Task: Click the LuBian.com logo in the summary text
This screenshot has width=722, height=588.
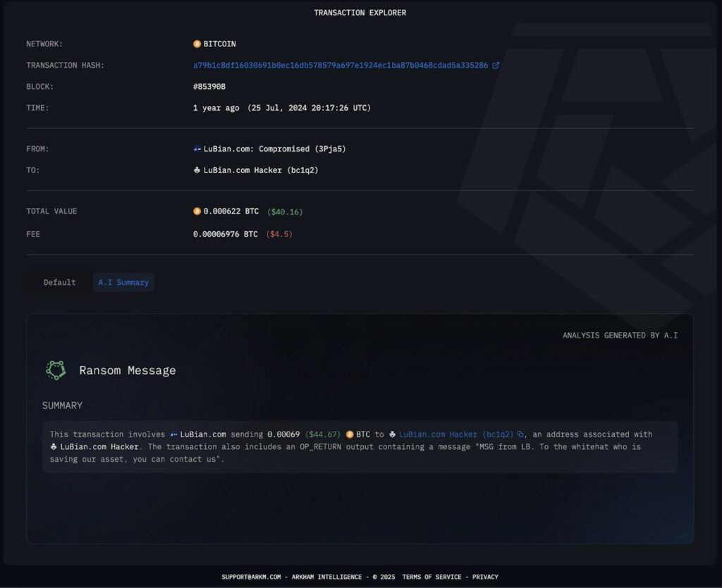Action: 173,434
